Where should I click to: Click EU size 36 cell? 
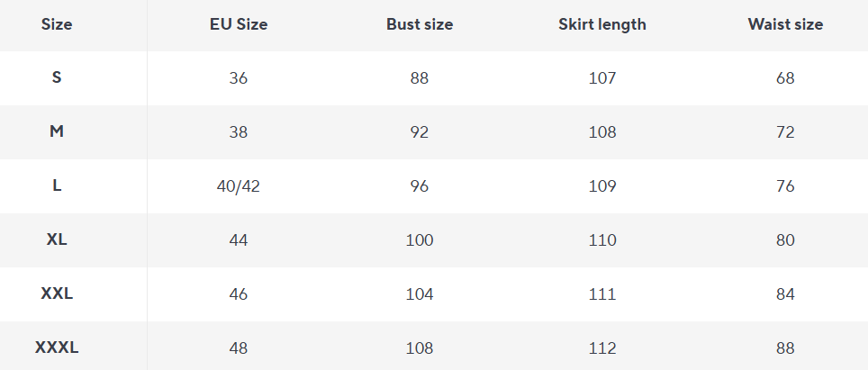(x=239, y=78)
